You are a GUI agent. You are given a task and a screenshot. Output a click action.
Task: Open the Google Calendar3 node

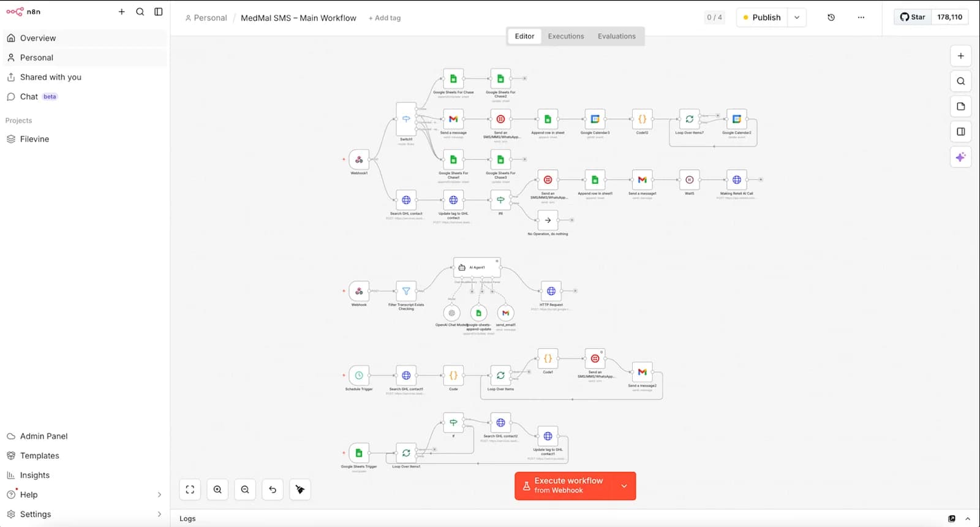click(595, 119)
